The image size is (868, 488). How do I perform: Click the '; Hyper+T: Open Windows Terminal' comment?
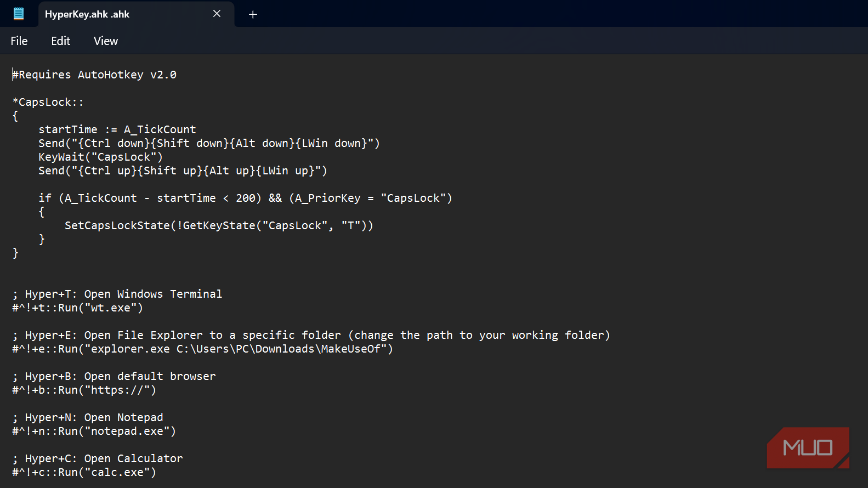117,294
